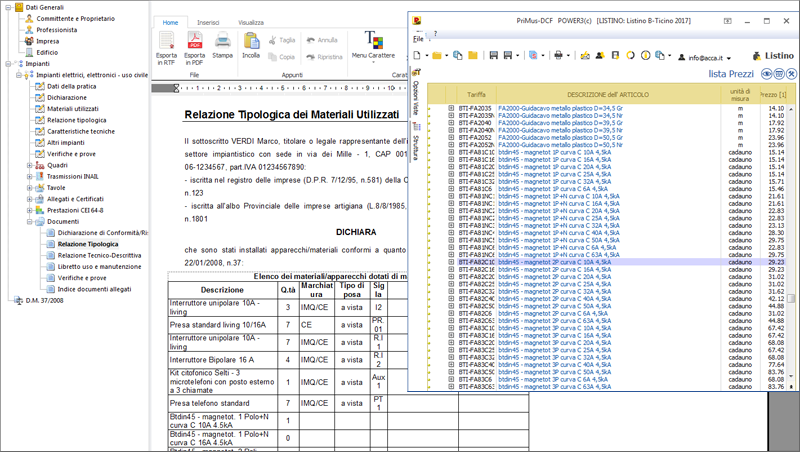
Task: Click DESCRIZIONE dell'ARTICOLO column header
Action: pos(608,94)
